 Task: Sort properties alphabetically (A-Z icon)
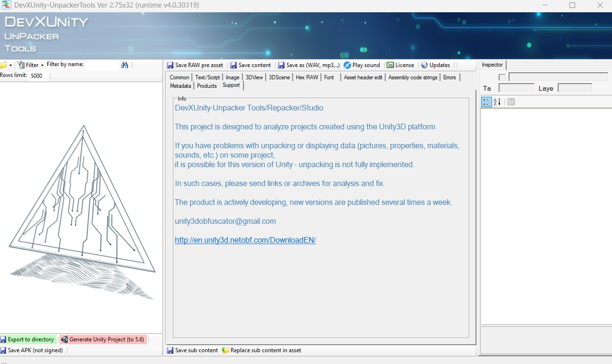pyautogui.click(x=497, y=102)
